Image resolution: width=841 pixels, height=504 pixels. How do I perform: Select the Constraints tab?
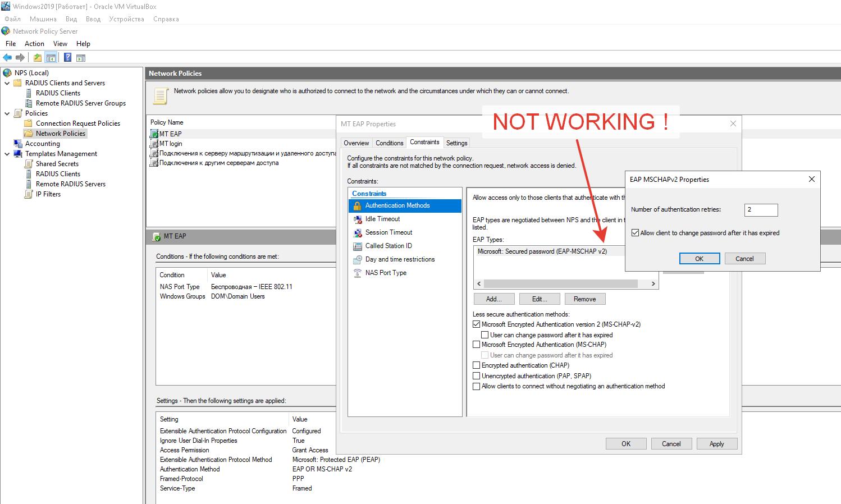tap(424, 142)
